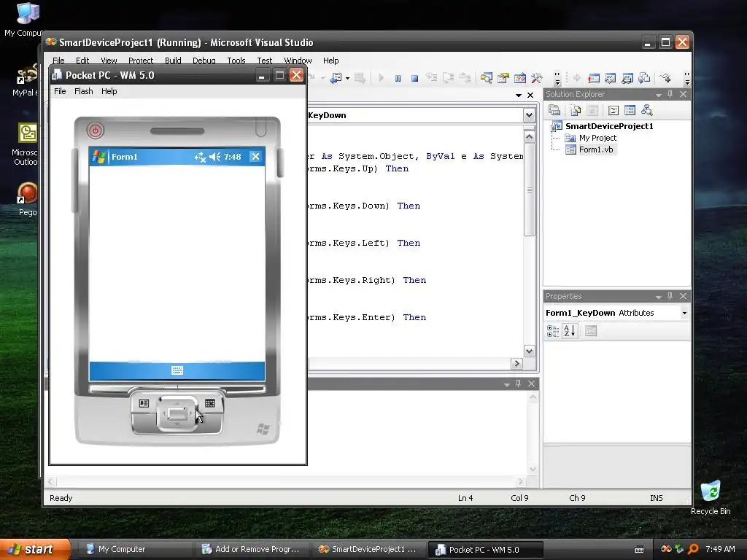The width and height of the screenshot is (747, 560).
Task: Open Properties Window toolbar icon
Action: point(503,78)
